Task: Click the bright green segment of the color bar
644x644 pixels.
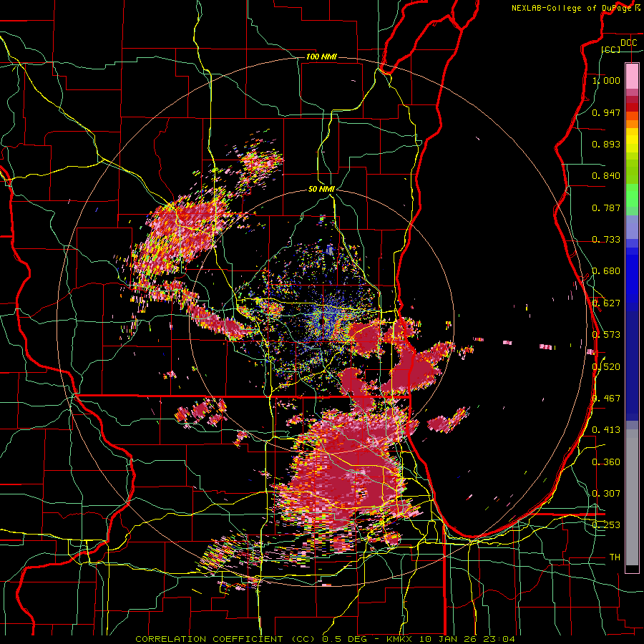Action: tap(632, 195)
